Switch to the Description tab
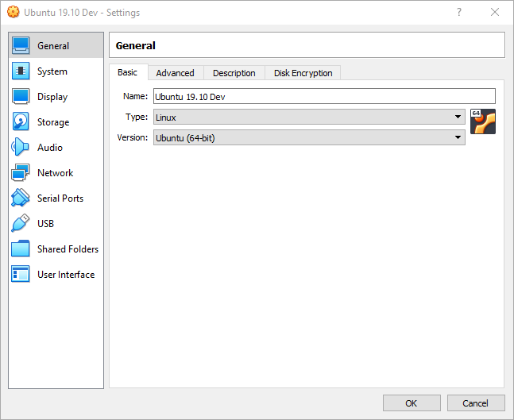 pos(234,73)
